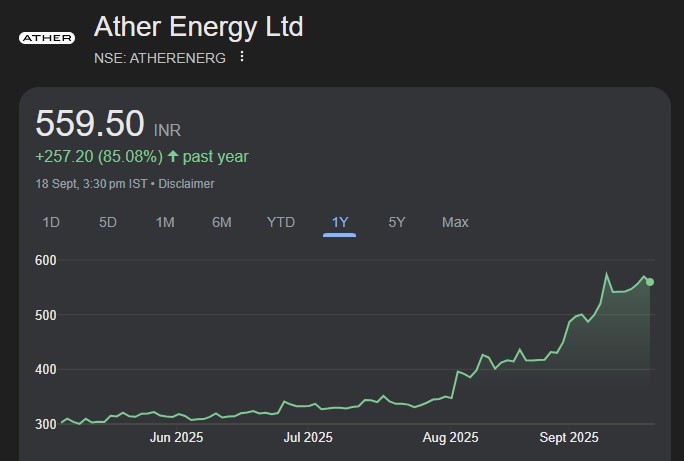
Task: Select the 5D chart range
Action: (108, 222)
